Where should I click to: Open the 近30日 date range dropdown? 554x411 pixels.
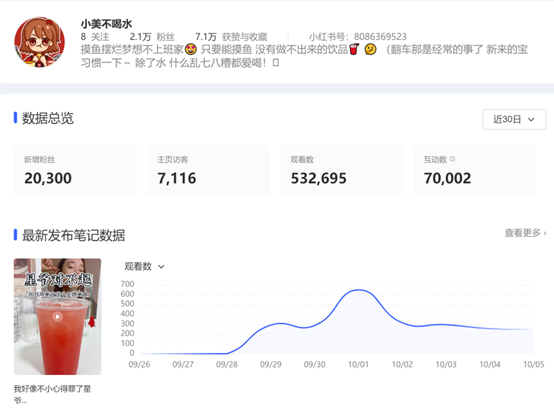point(514,119)
